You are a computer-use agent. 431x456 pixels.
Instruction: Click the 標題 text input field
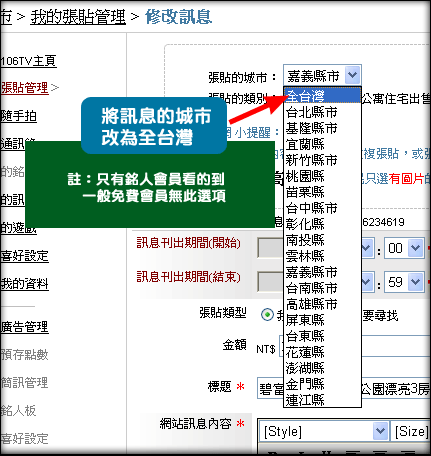344,388
